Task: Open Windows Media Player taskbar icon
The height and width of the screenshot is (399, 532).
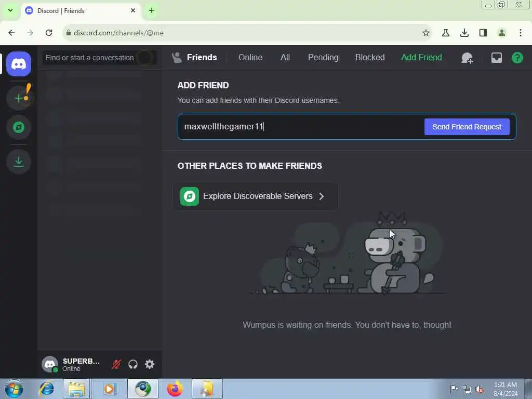Action: 109,389
